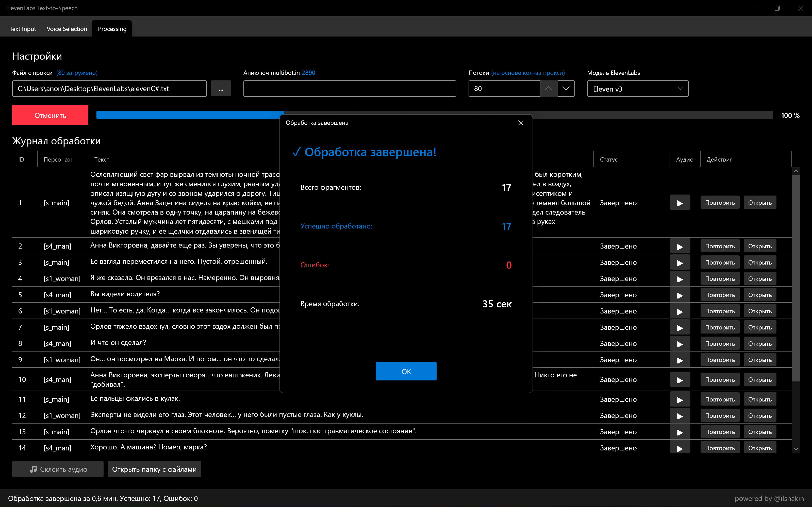Viewport: 812px width, 507px height.
Task: Click Повторить for fragment 12
Action: [x=720, y=415]
